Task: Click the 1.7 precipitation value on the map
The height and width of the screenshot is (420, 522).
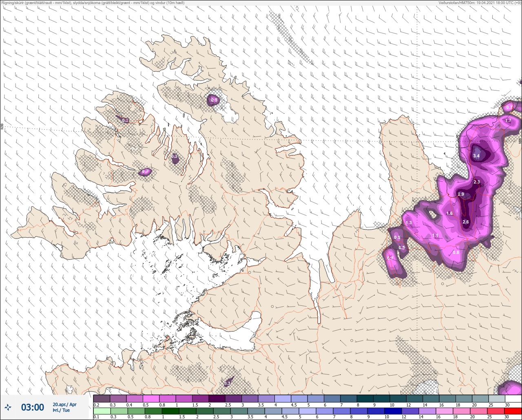Action: [509, 121]
